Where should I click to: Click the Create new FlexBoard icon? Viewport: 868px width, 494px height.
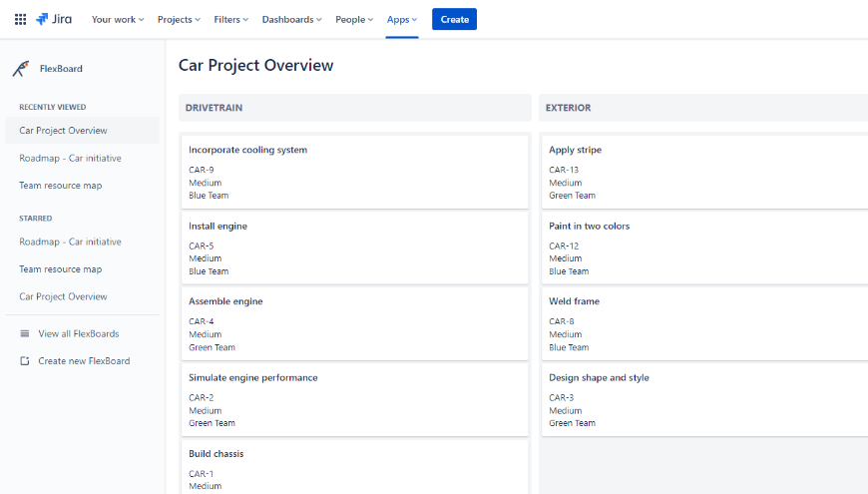(25, 361)
